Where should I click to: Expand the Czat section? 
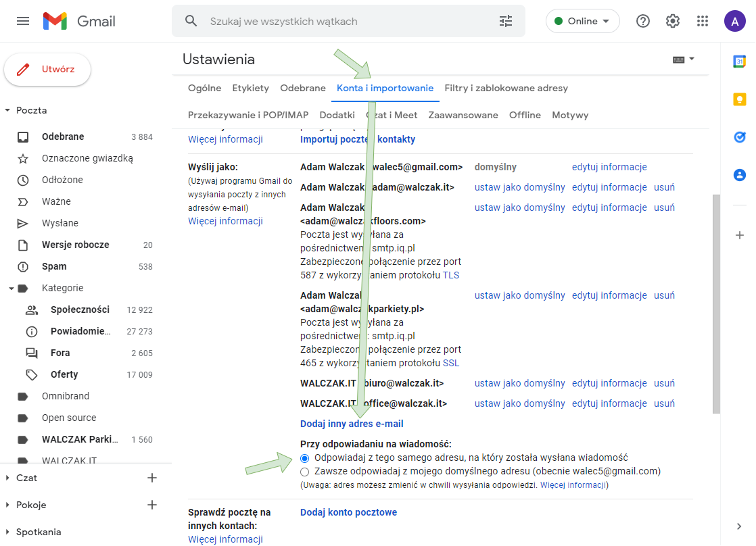click(x=7, y=478)
